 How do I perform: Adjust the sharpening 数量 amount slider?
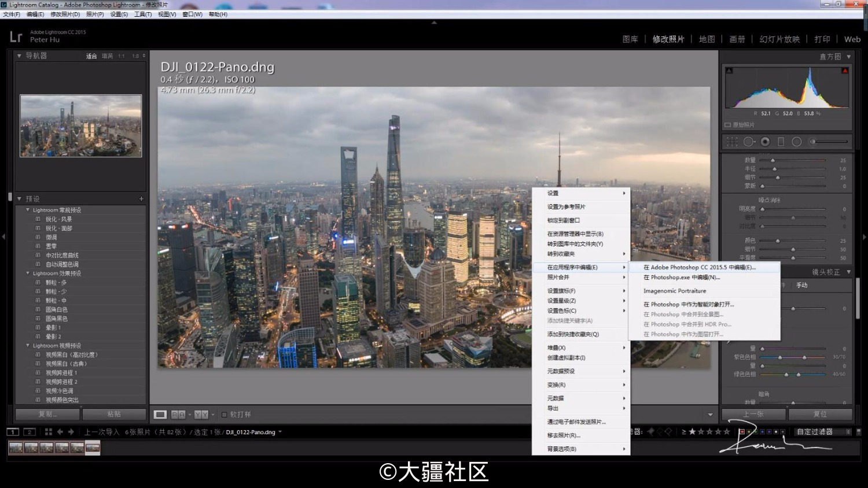[793, 160]
